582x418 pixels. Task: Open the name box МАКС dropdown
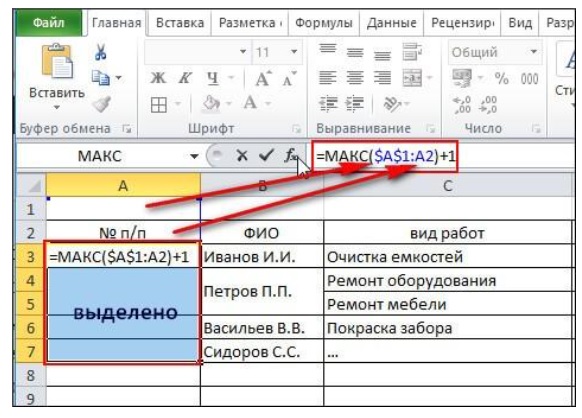pyautogui.click(x=194, y=156)
